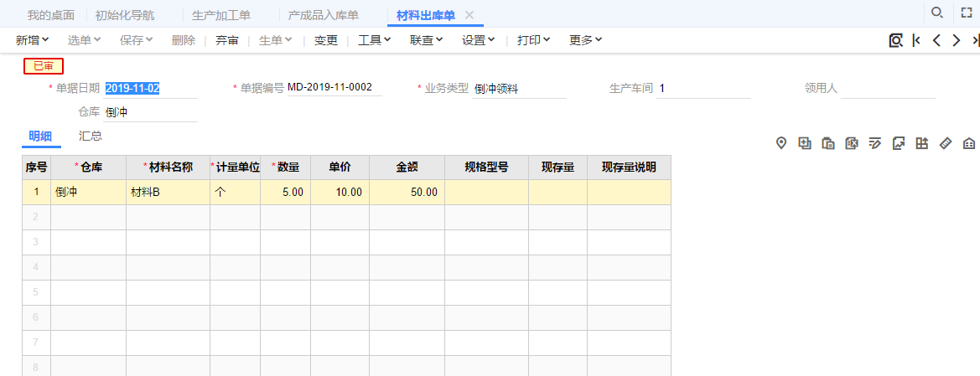
Task: Click the trend chart icon above grid
Action: 899,143
